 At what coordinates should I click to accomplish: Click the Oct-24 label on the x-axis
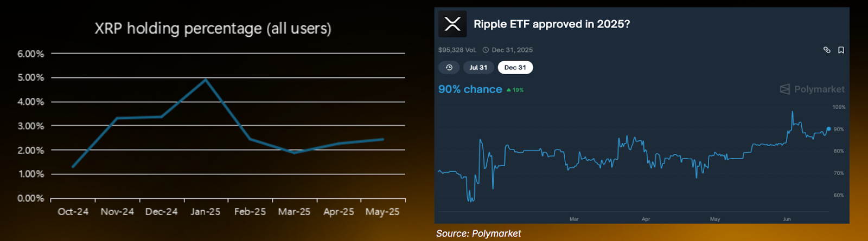(x=73, y=212)
